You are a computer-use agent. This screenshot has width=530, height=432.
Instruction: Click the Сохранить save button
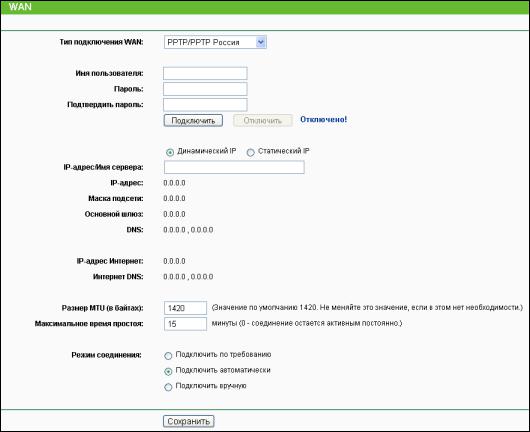pos(189,421)
